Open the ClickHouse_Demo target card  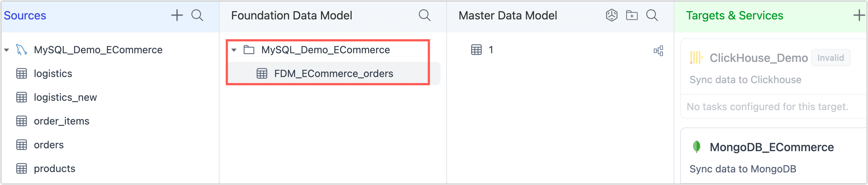[759, 58]
